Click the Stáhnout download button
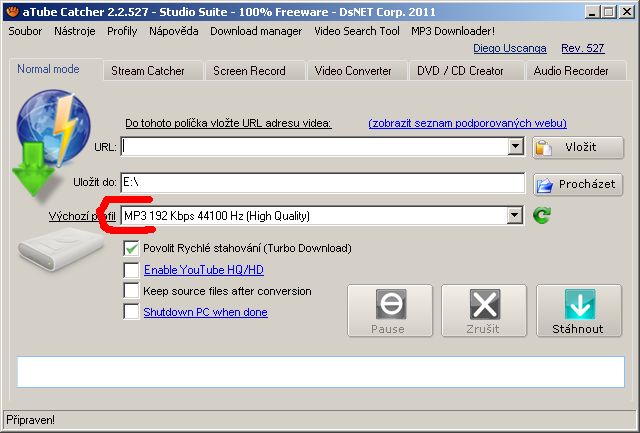640x433 pixels. point(579,311)
